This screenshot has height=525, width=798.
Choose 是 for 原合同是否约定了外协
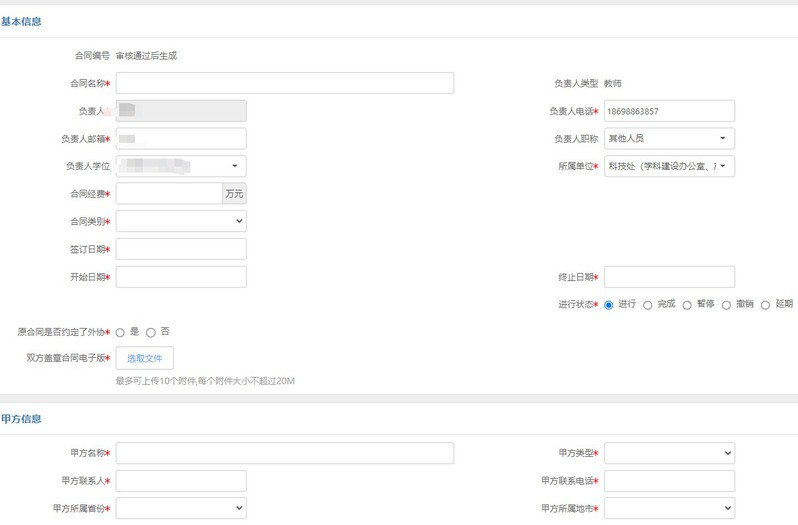tap(120, 332)
